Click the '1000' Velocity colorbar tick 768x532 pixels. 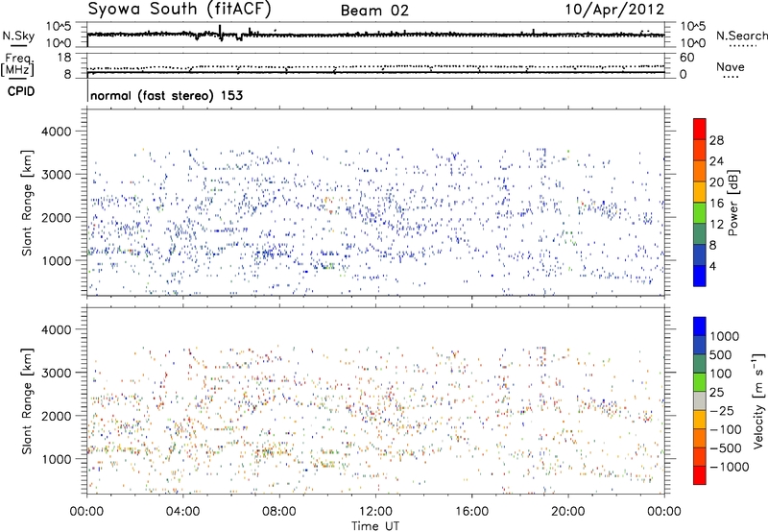pos(725,336)
